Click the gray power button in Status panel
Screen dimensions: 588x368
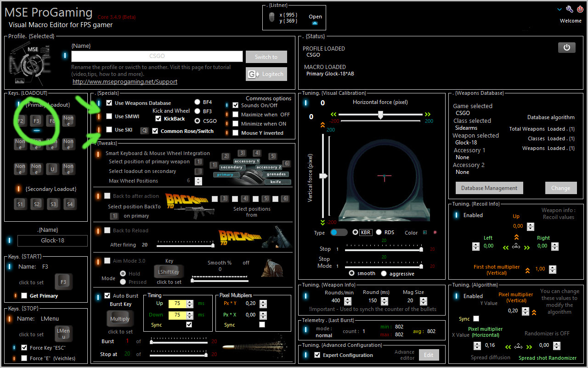(566, 47)
